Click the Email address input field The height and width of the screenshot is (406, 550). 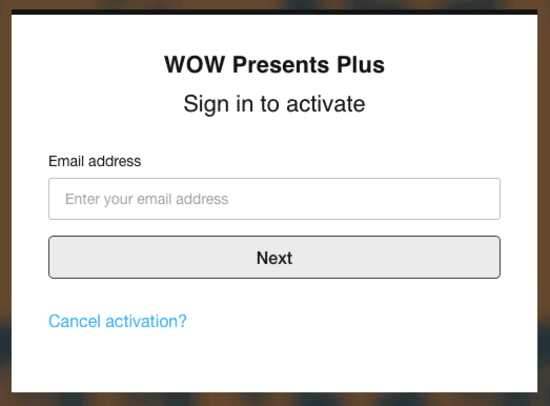tap(274, 199)
